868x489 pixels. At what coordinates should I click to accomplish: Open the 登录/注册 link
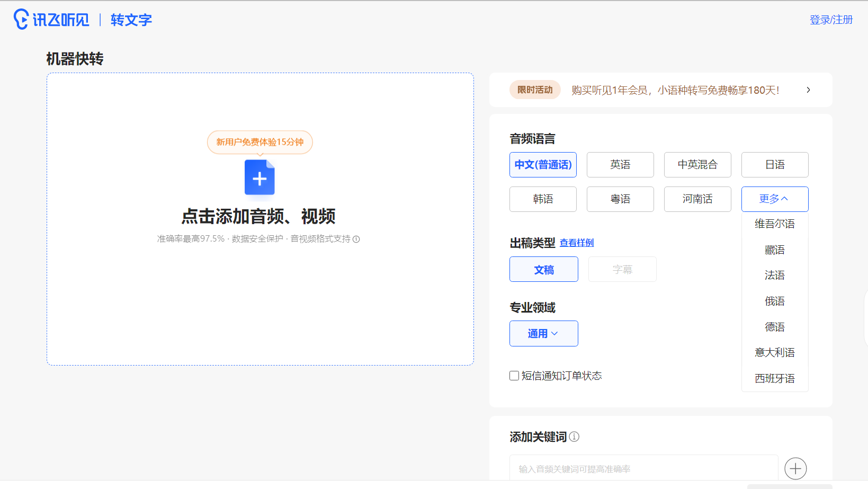point(831,20)
